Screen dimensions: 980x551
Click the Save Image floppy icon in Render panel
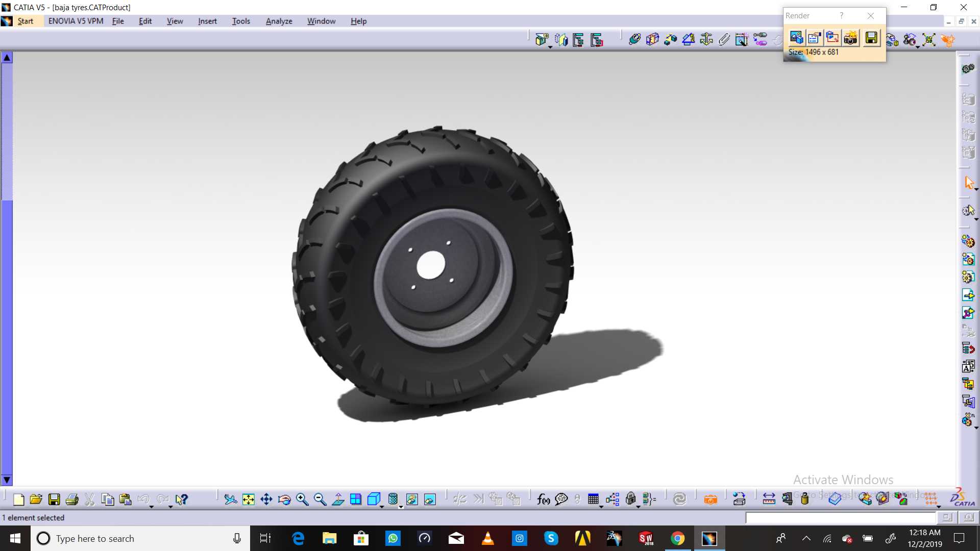(x=871, y=38)
